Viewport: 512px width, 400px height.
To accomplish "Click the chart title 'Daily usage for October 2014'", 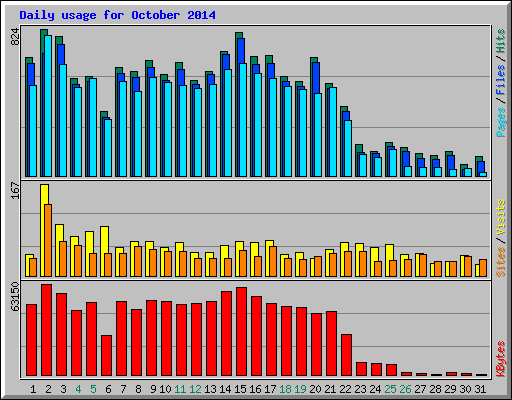I will [x=117, y=15].
